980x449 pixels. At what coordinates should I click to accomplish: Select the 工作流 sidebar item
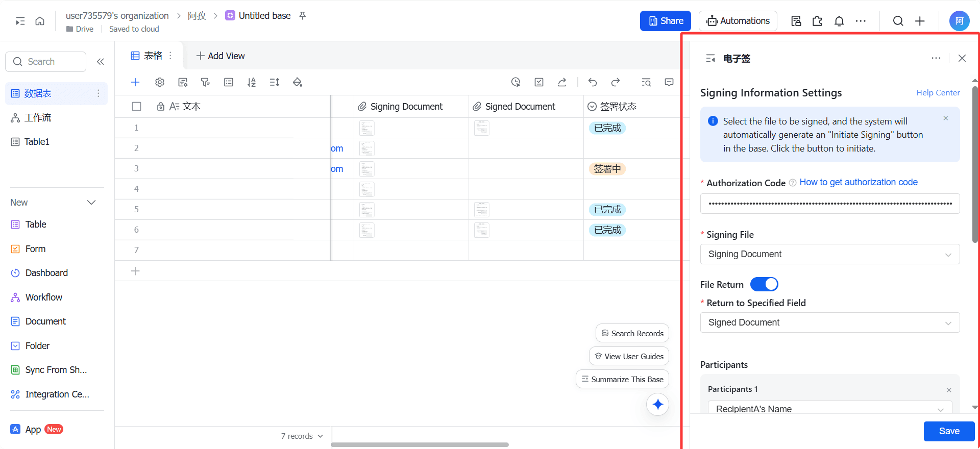point(38,118)
